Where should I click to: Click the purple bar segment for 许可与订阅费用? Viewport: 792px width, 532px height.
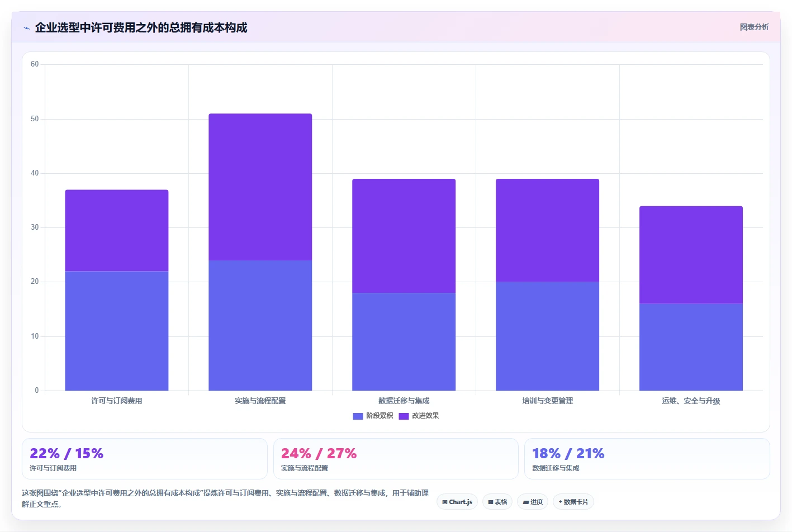117,230
